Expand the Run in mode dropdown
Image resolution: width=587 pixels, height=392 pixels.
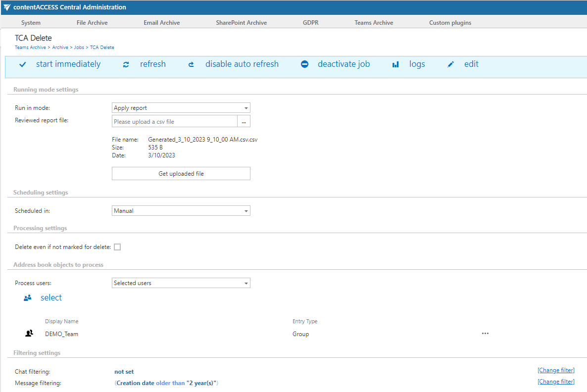point(181,108)
